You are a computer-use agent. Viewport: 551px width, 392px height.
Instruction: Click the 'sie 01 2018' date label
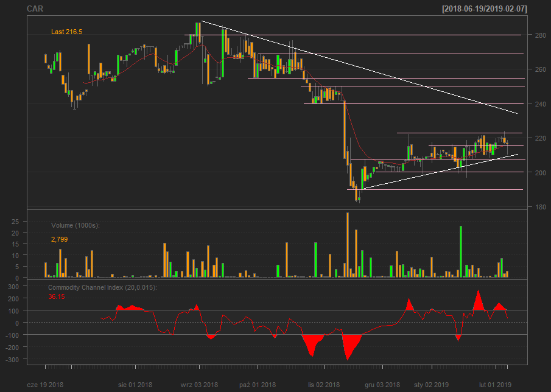tap(135, 385)
